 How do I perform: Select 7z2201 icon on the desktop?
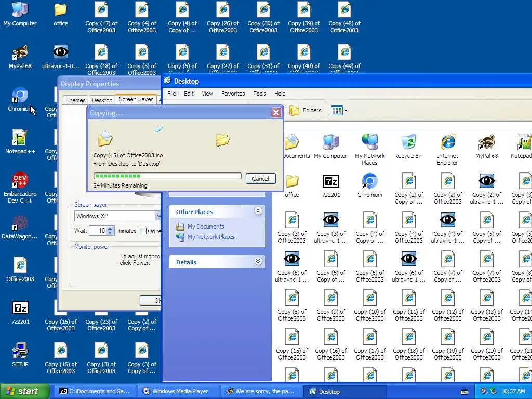point(20,312)
